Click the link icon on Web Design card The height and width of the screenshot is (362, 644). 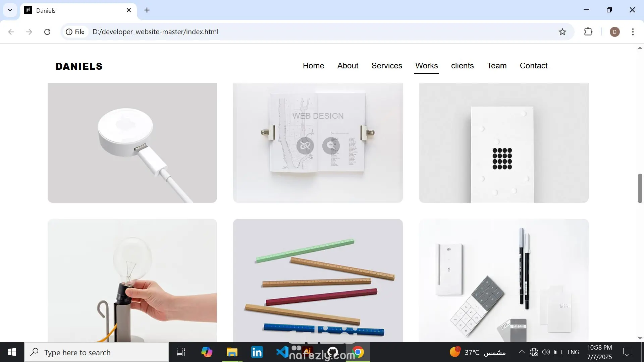click(x=305, y=146)
